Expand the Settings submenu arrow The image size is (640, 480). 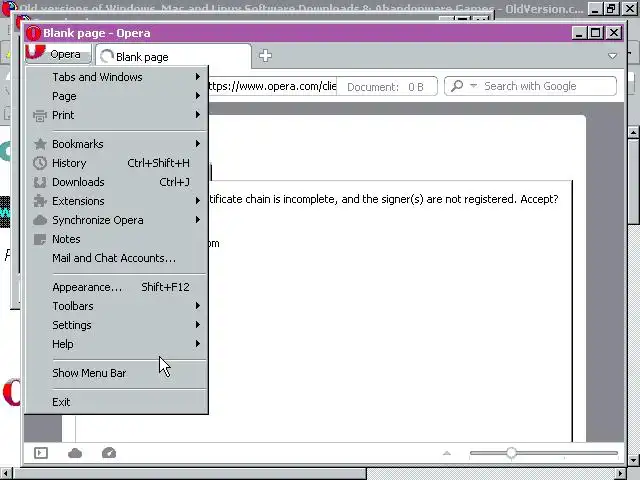198,324
